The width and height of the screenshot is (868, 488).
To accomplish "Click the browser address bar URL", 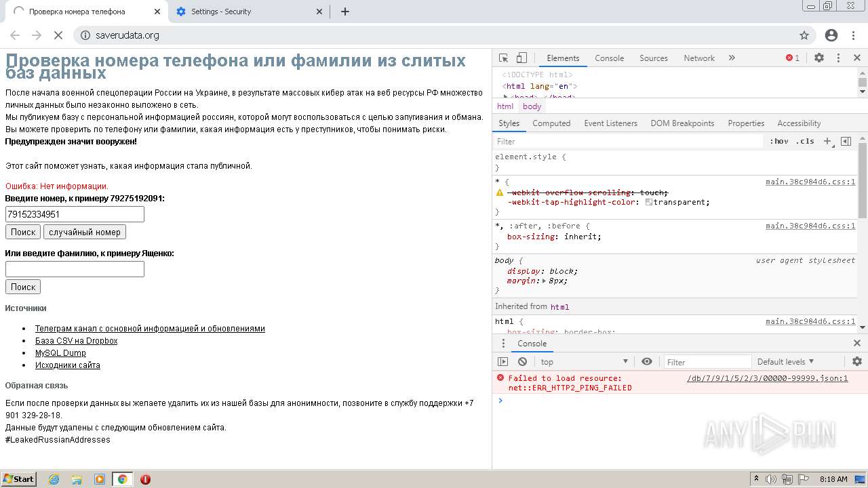I will click(127, 35).
